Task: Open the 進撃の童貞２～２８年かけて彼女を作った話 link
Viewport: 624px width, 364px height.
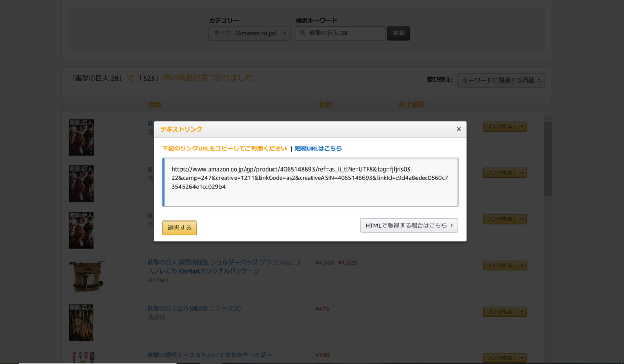Action: coord(210,355)
